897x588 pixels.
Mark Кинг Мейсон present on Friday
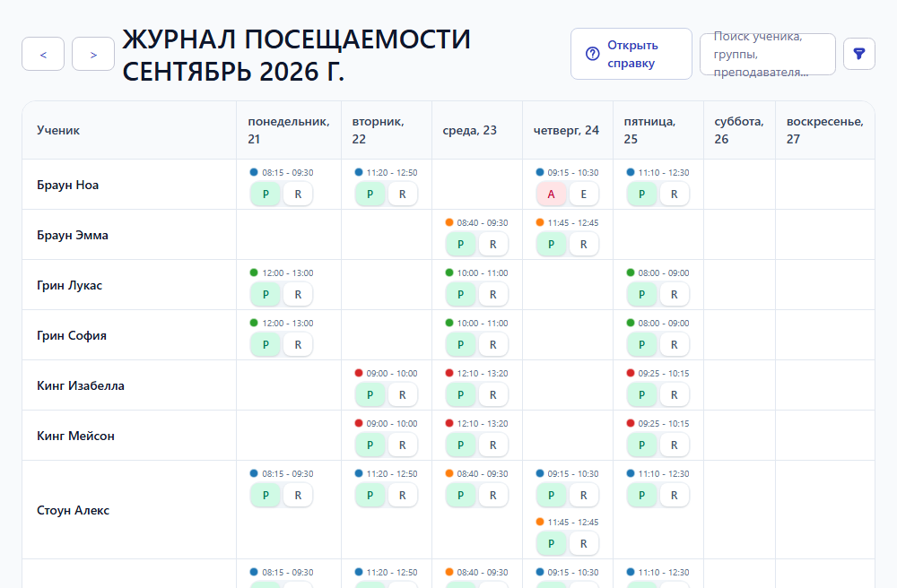click(641, 445)
